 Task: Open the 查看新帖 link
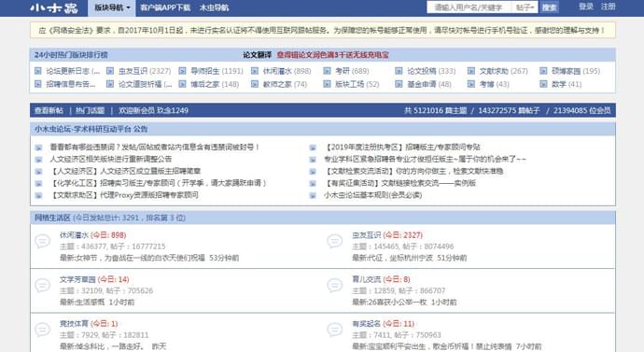click(49, 110)
